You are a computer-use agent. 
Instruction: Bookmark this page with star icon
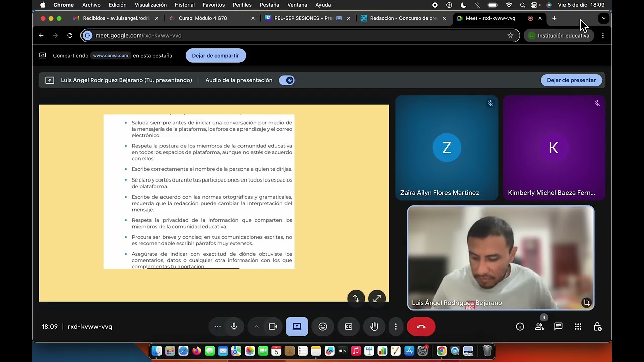pos(510,36)
